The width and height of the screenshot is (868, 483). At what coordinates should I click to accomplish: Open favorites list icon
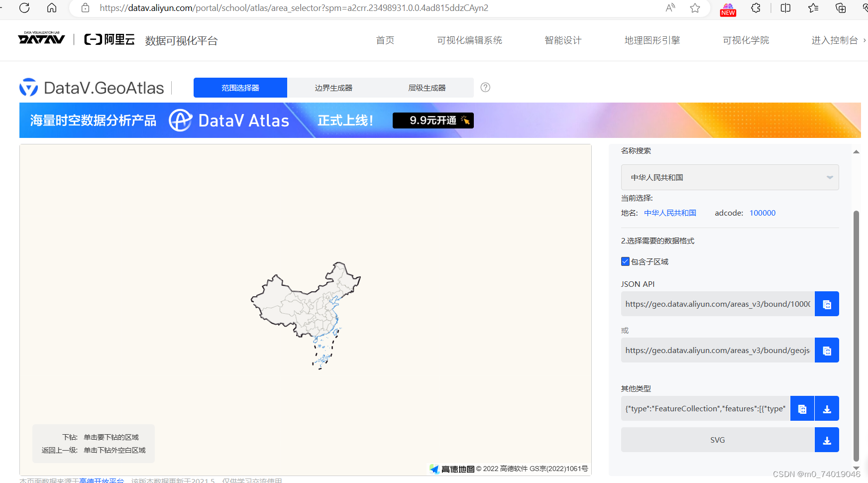(813, 8)
